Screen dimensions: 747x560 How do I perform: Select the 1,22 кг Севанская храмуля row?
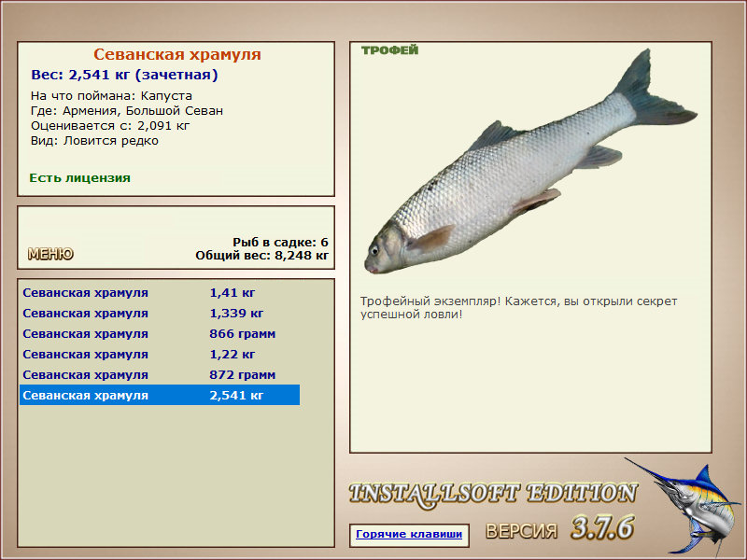click(x=160, y=355)
